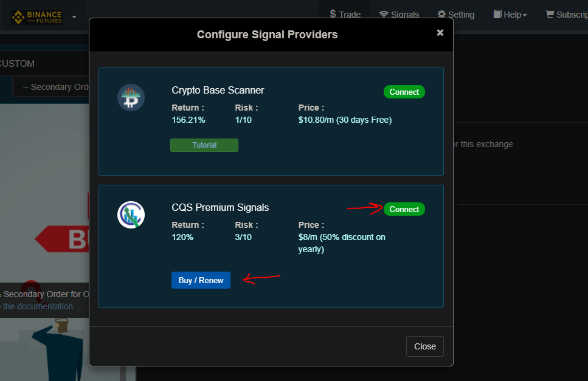Screen dimensions: 588x381
Task: Click the Close button in dialog footer
Action: 425,346
